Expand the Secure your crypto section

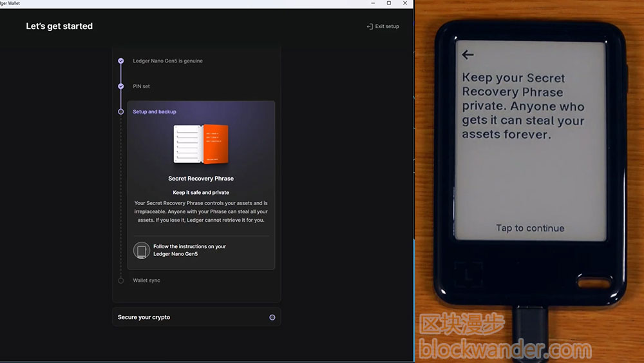196,317
